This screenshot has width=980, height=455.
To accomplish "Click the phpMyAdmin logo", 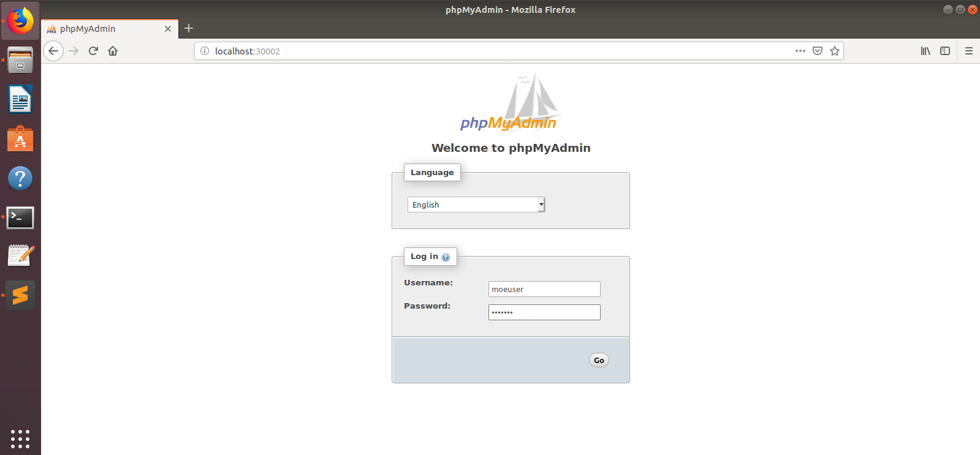I will coord(510,102).
